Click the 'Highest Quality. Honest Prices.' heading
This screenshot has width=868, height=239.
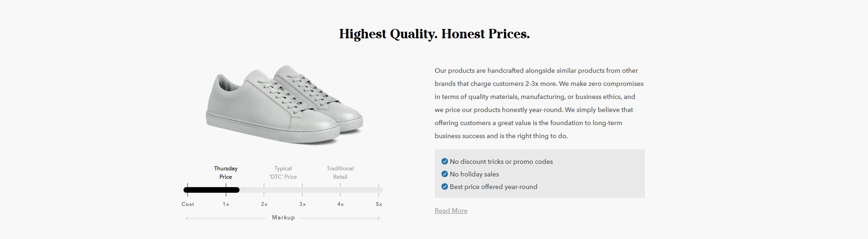tap(434, 34)
